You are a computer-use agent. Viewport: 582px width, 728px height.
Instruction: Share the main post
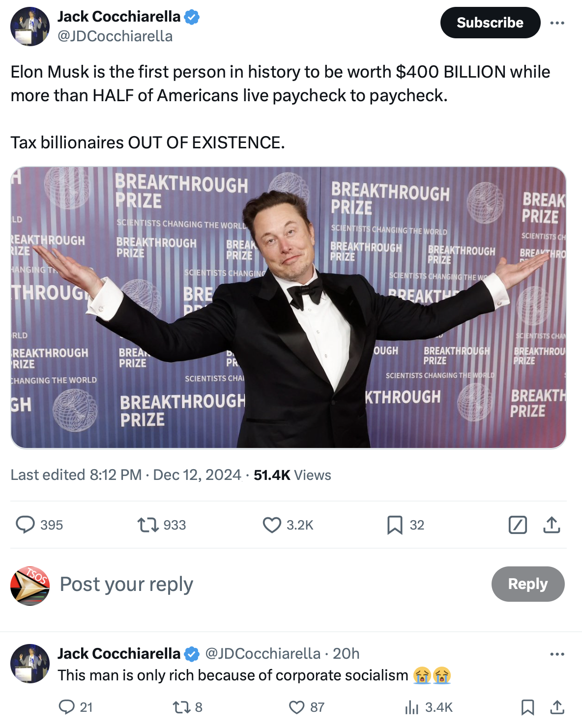pyautogui.click(x=552, y=525)
